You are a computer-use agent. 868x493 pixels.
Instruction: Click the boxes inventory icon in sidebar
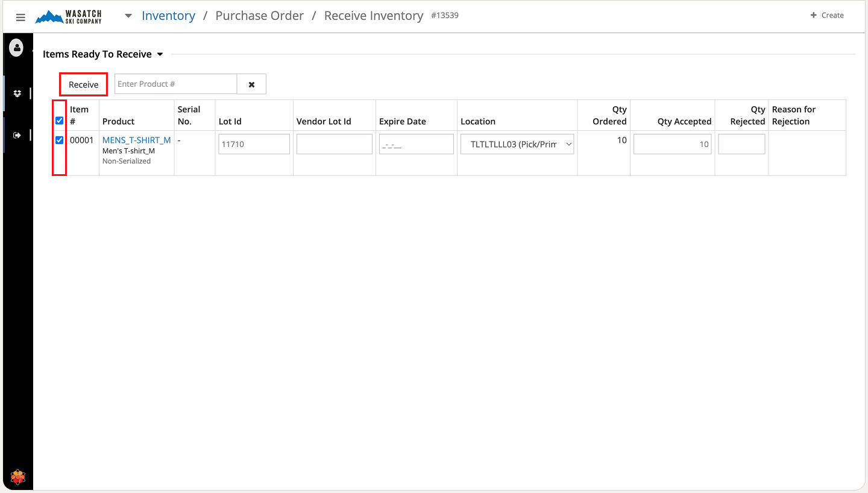[x=17, y=93]
